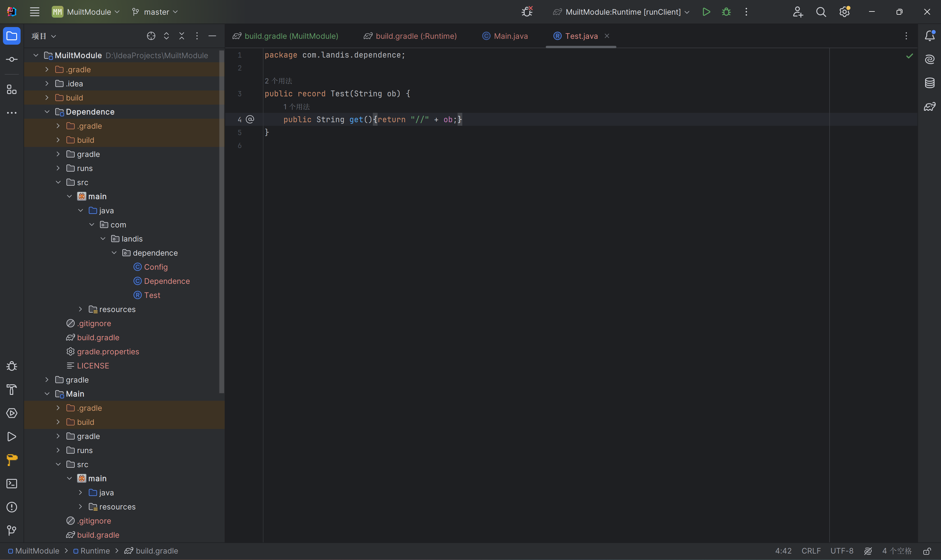Image resolution: width=941 pixels, height=560 pixels.
Task: Open the Git tool window
Action: point(12,531)
